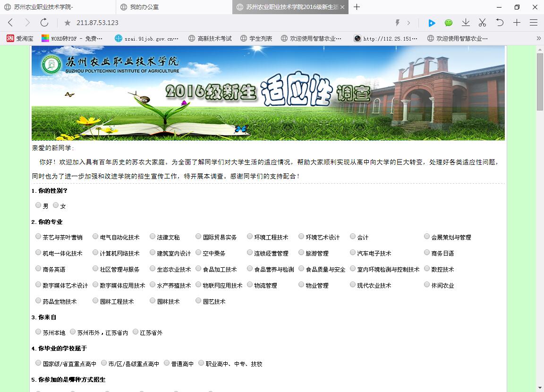Screen dimensions: 544x392
Task: Expand more bookmarks chevron
Action: click(538, 39)
